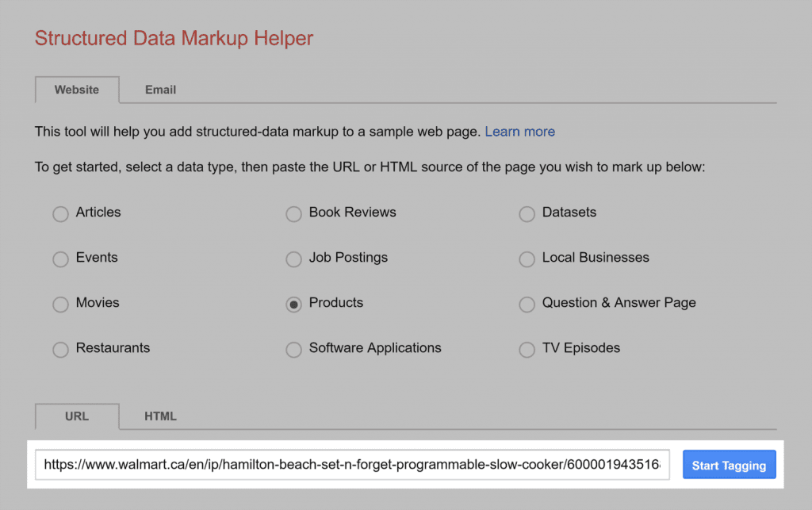
Task: Select the Movies radio option
Action: 60,305
